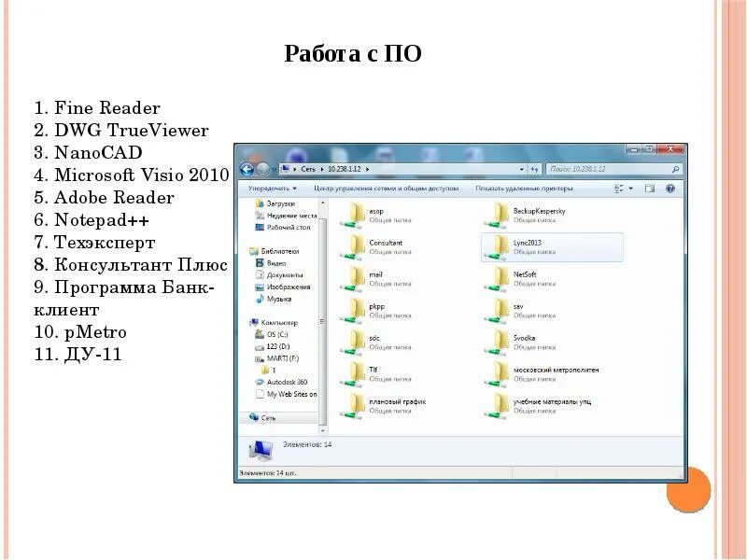This screenshot has width=747, height=560.
Task: Open the Svodka folder icon
Action: 498,343
